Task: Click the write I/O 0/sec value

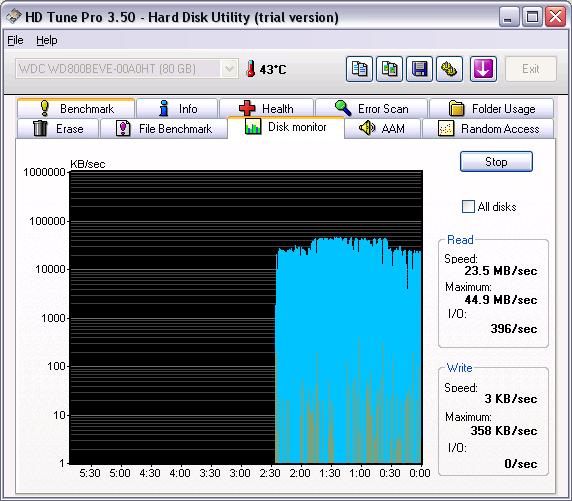Action: (521, 463)
